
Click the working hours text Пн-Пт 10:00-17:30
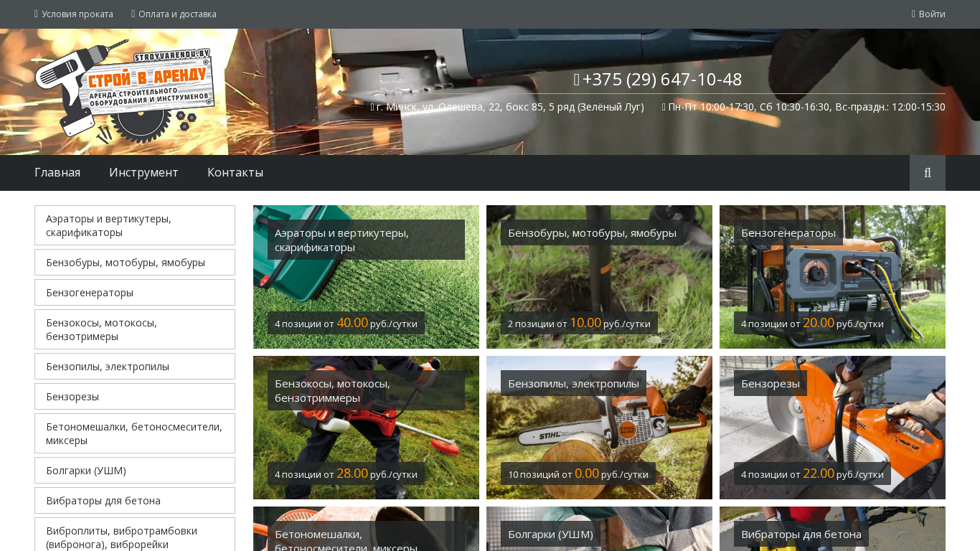[804, 107]
